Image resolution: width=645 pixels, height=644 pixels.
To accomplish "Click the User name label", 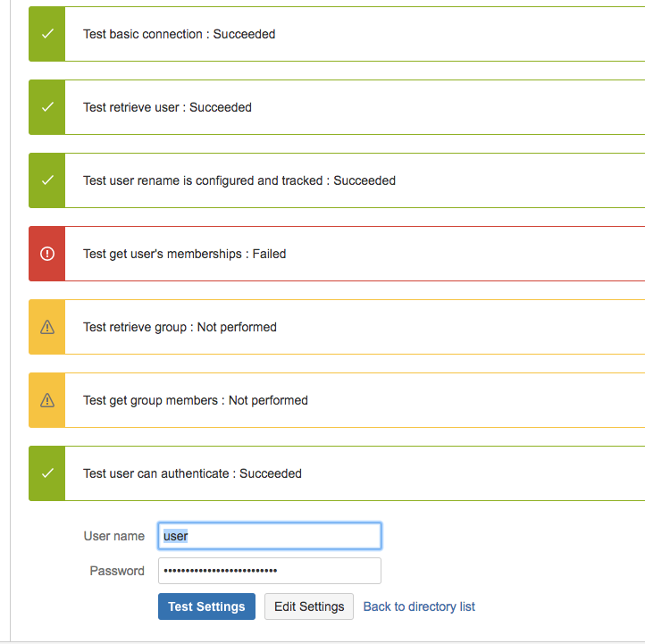I will tap(114, 536).
